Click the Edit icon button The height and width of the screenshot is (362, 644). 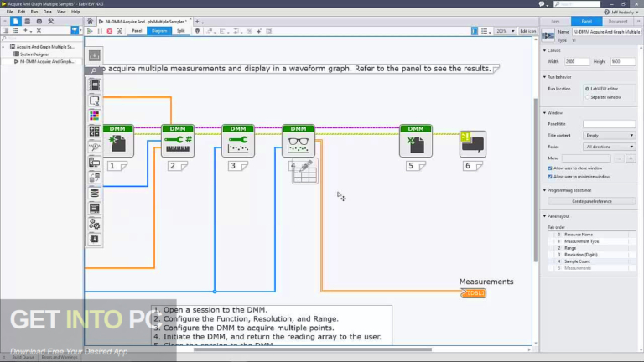(527, 31)
